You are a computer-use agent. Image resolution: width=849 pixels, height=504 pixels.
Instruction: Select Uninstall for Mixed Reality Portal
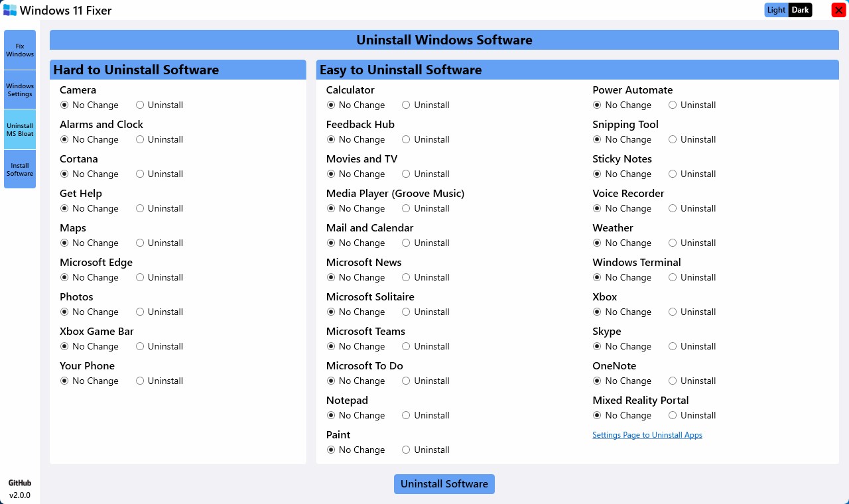tap(673, 415)
